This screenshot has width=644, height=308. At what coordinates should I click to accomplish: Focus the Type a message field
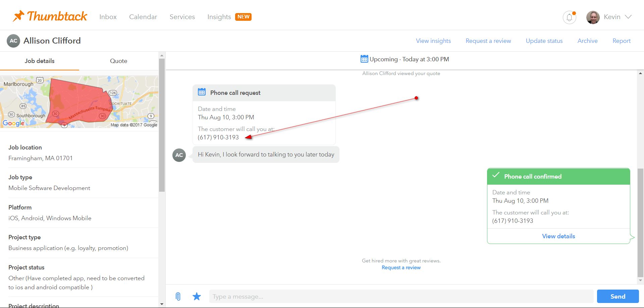click(401, 296)
